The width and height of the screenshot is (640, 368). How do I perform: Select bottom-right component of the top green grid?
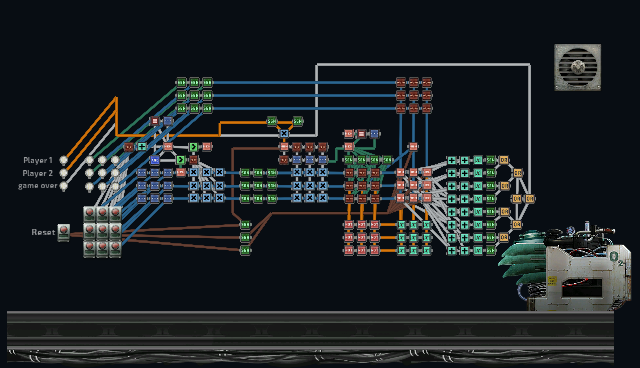207,108
